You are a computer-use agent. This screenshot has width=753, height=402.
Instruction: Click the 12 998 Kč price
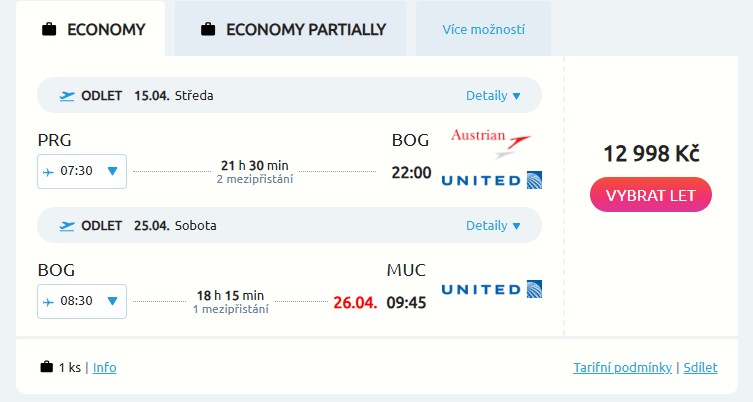[650, 153]
